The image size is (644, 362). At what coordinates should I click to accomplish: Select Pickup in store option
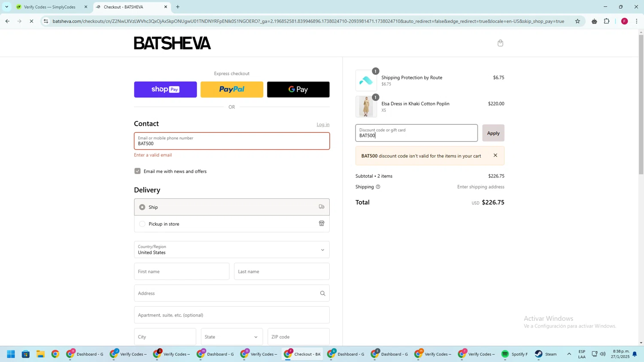232,223
